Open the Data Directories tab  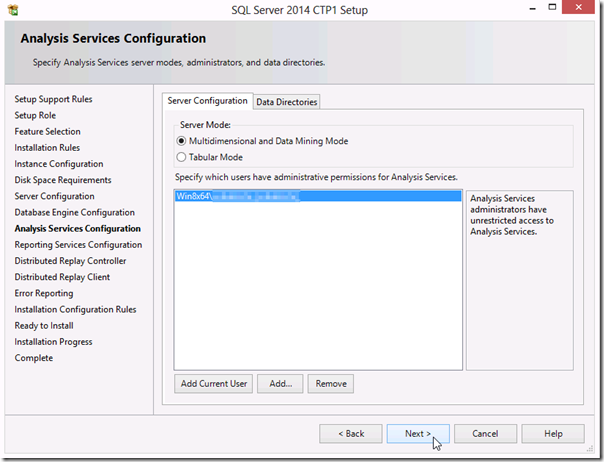coord(287,102)
